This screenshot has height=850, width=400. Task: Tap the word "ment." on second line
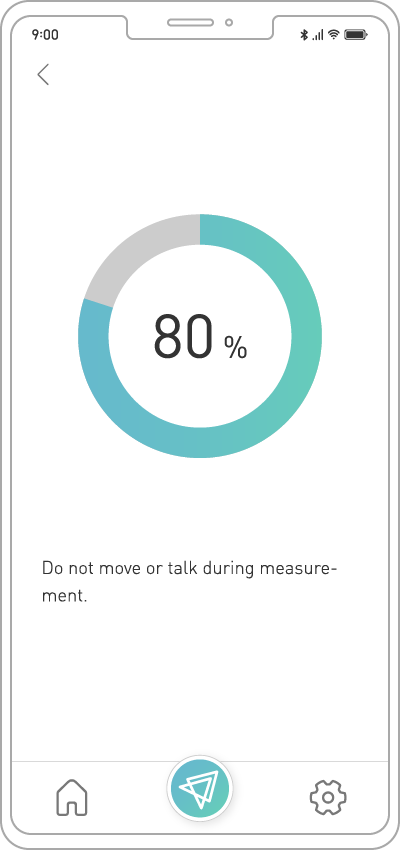(x=64, y=597)
